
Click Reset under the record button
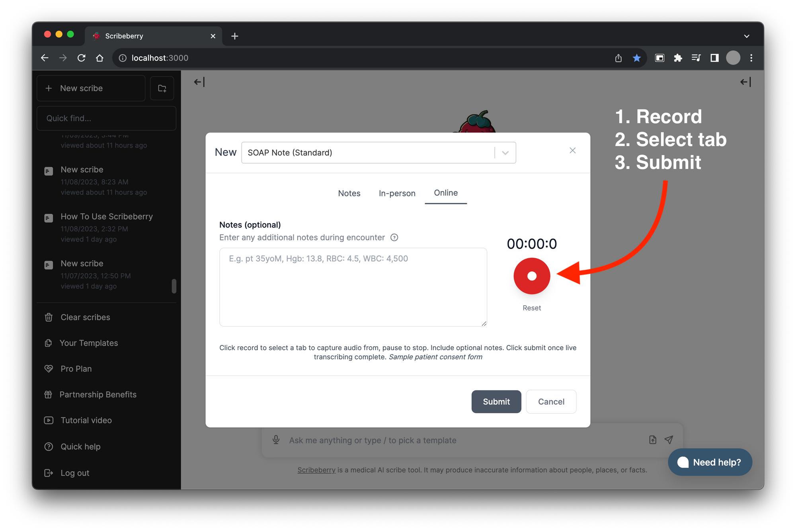[532, 308]
